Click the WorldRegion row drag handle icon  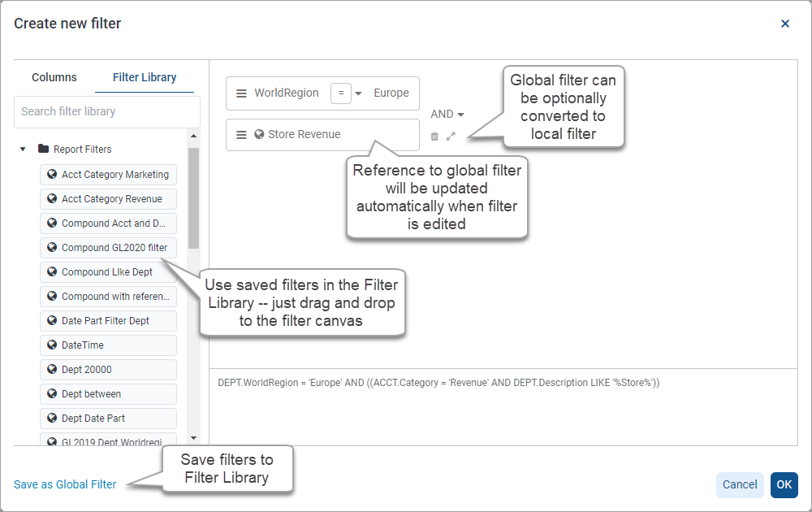[241, 93]
